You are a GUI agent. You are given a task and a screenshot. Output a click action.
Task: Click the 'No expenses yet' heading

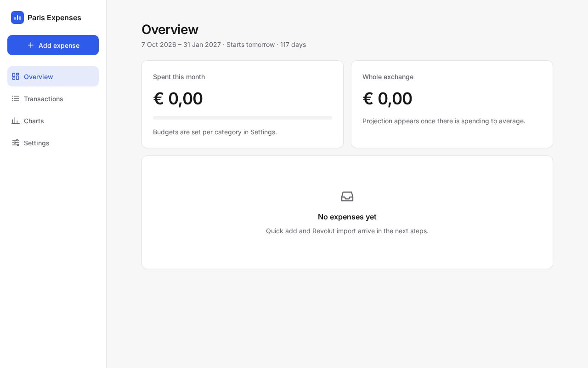pos(347,217)
